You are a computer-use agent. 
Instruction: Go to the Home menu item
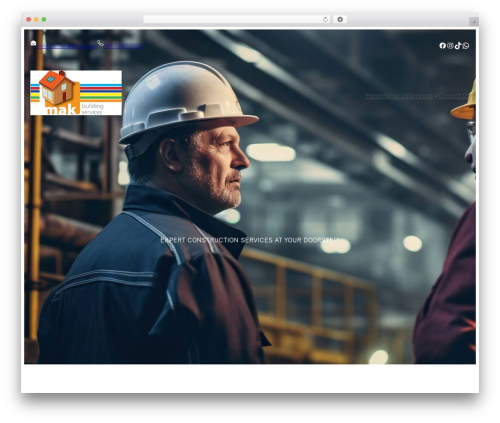click(x=374, y=96)
